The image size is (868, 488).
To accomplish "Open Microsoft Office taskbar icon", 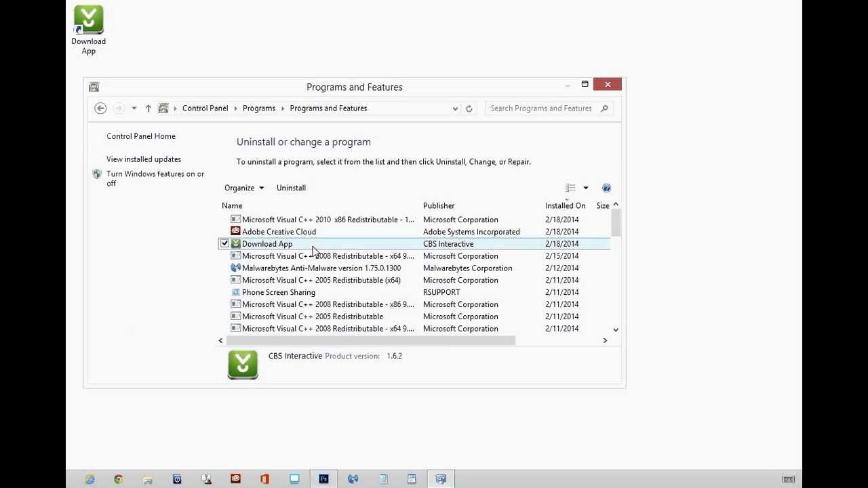I will tap(264, 479).
